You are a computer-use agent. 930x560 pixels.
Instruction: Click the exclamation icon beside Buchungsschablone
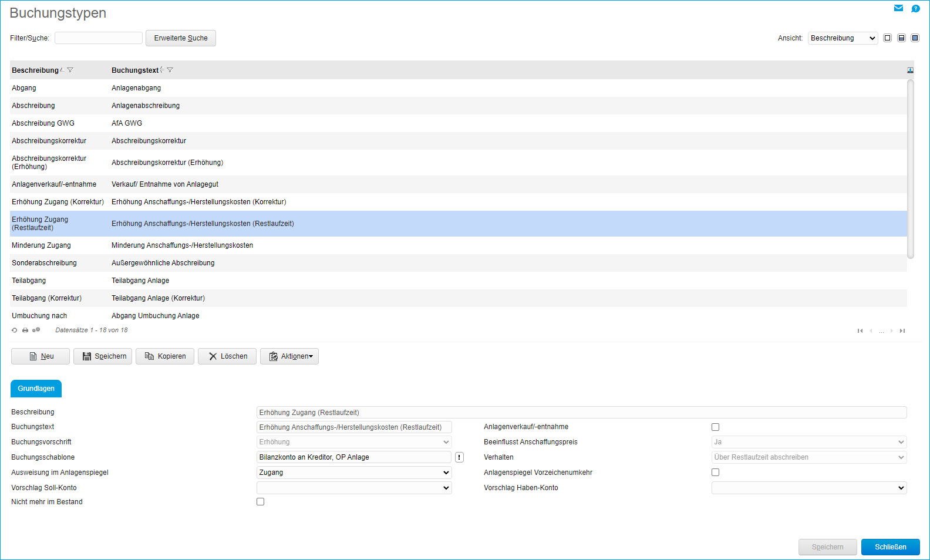[459, 457]
